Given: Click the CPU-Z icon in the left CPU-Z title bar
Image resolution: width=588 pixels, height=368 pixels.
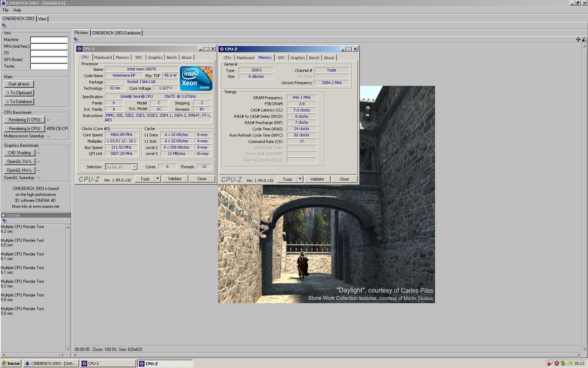Looking at the screenshot, I should click(x=79, y=49).
